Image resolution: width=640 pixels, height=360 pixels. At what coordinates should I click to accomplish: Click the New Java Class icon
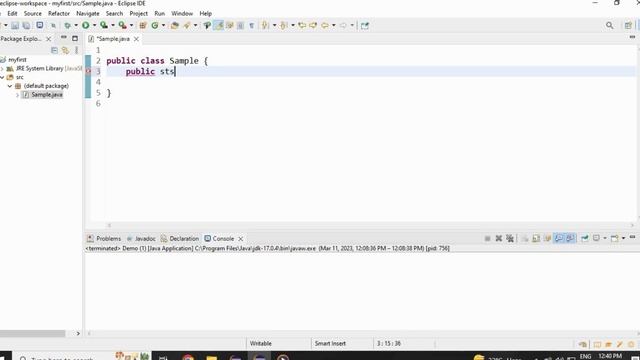tap(155, 25)
